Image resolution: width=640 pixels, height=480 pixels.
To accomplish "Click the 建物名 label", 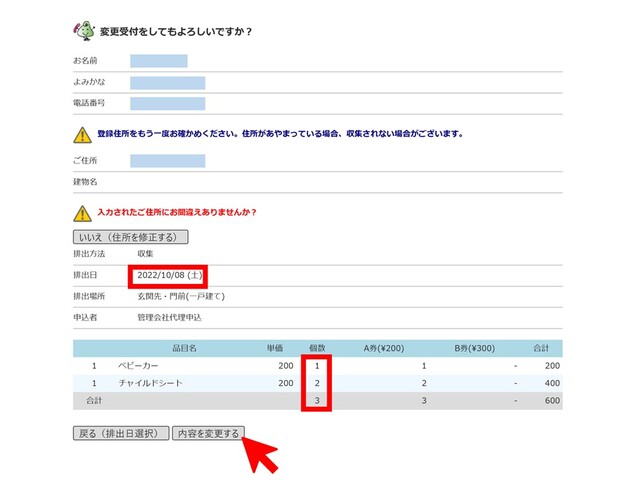I will click(x=85, y=182).
